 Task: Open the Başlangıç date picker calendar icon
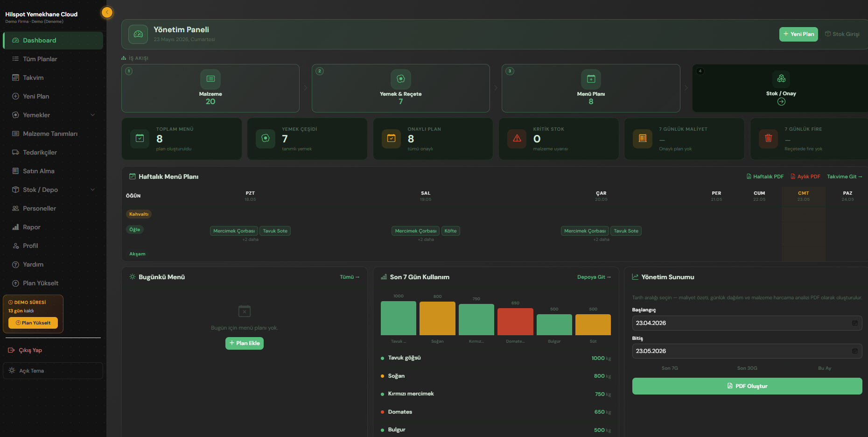[855, 323]
